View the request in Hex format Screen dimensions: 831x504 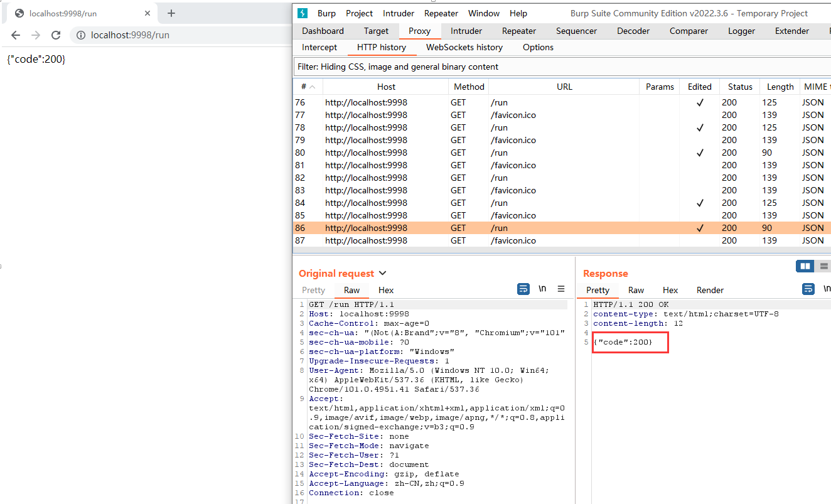click(385, 290)
